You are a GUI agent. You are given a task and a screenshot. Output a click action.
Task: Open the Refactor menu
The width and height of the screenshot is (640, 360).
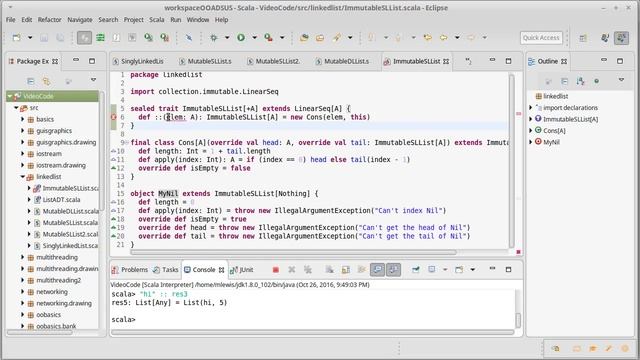point(49,20)
